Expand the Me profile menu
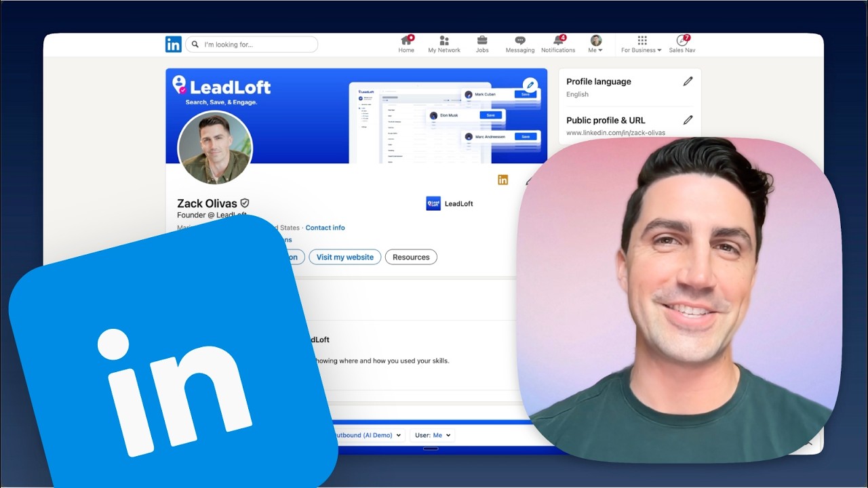Image resolution: width=868 pixels, height=488 pixels. coord(596,45)
